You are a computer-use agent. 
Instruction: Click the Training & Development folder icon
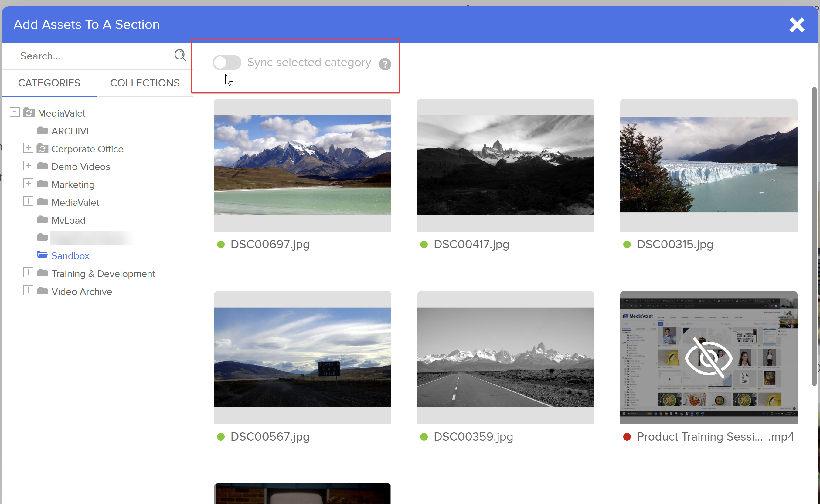[x=42, y=273]
